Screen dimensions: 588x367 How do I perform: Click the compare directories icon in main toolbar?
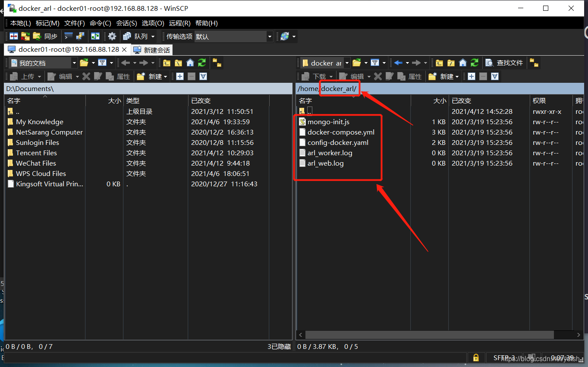[x=14, y=37]
